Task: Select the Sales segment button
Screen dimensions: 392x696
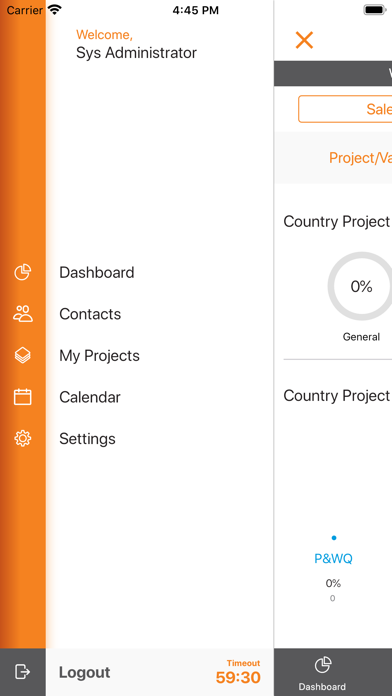Action: click(x=345, y=109)
